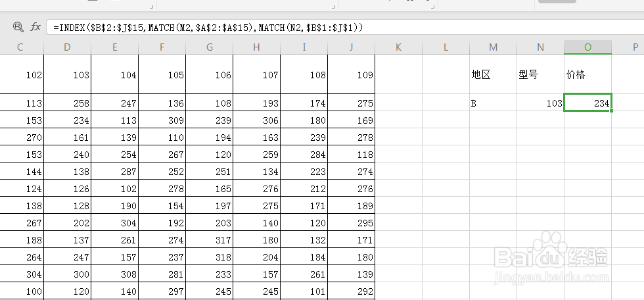The height and width of the screenshot is (300, 644).
Task: Select cell with value 212
Action: click(304, 188)
